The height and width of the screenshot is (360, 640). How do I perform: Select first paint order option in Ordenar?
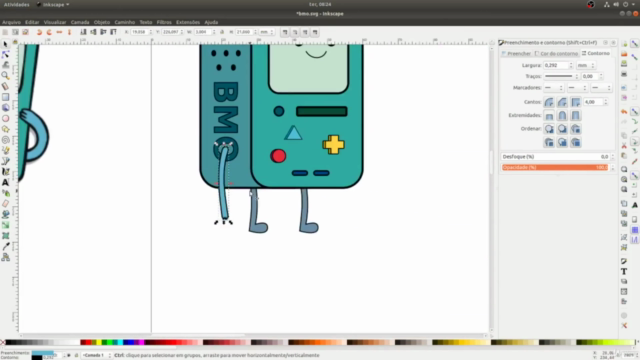pyautogui.click(x=549, y=129)
